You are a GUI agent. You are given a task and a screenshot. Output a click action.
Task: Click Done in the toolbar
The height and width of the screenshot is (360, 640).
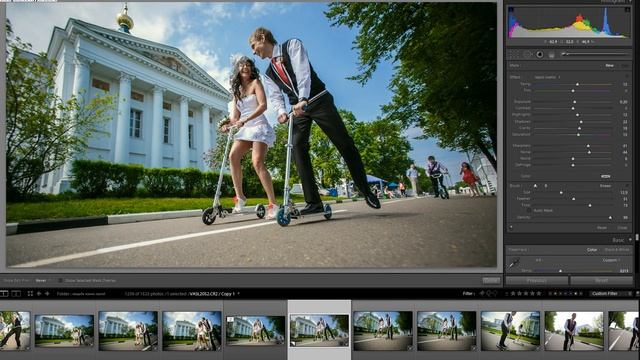[491, 280]
